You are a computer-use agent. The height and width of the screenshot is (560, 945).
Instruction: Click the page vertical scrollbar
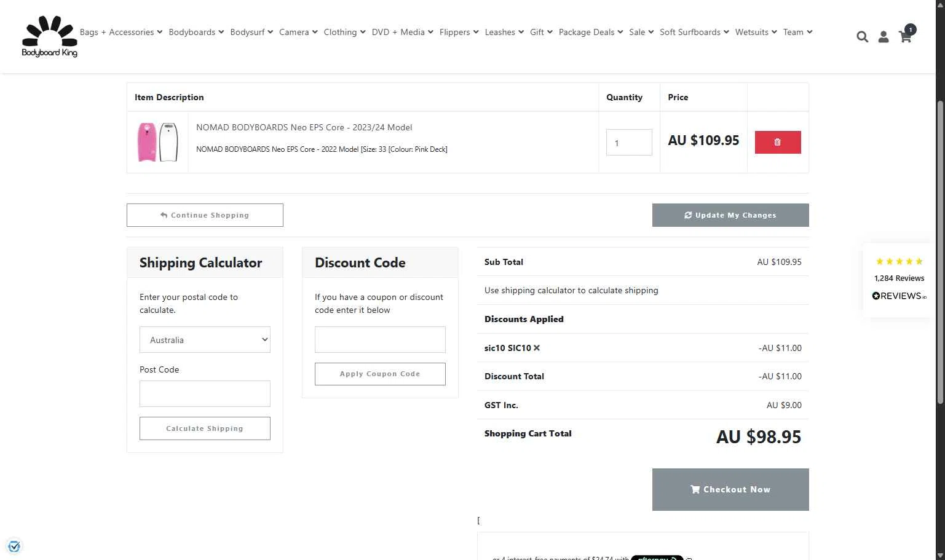point(940,252)
